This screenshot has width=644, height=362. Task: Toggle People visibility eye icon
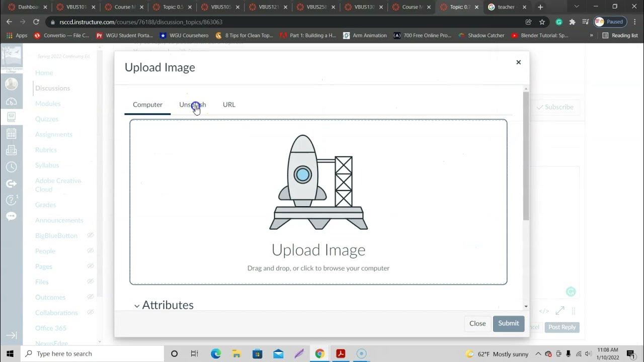coord(91,251)
